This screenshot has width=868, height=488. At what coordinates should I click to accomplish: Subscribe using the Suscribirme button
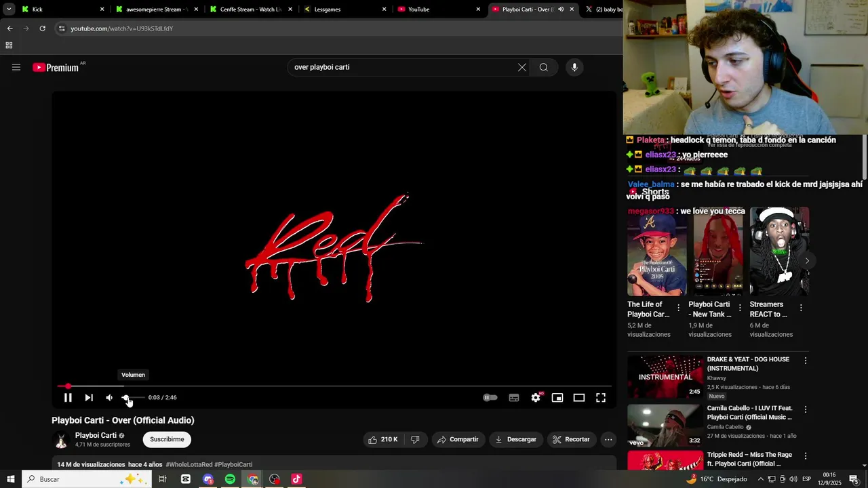[167, 439]
